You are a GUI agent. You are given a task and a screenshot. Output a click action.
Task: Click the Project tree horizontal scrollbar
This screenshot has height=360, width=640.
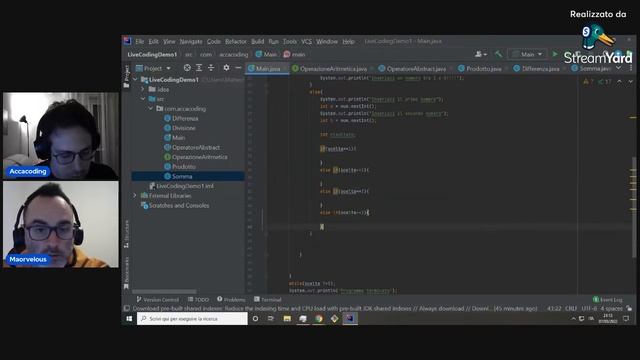(164, 291)
